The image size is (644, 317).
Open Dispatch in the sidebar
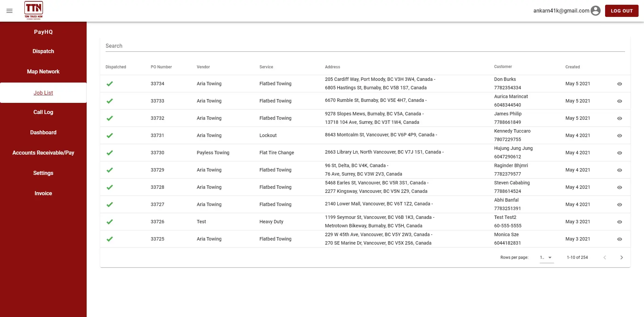43,51
